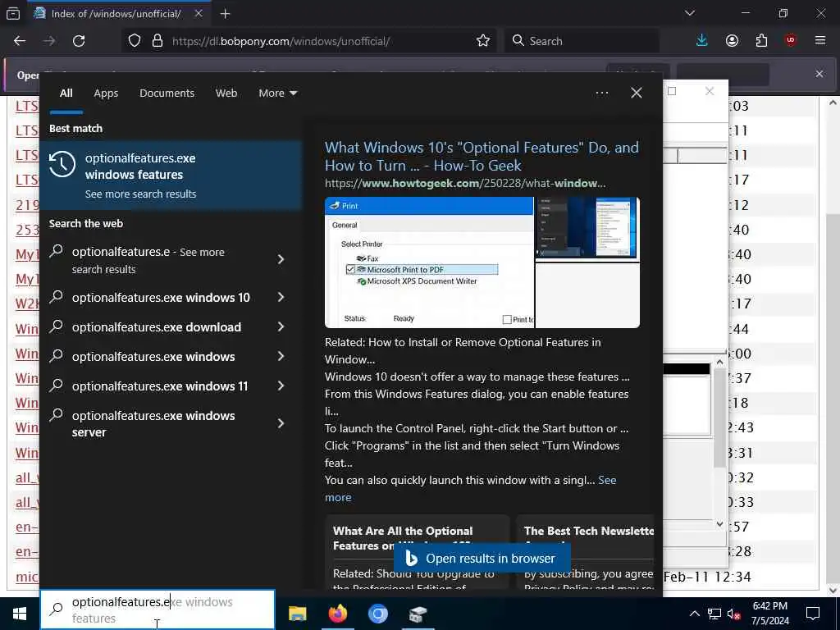Open the blue round browser taskbar icon
The height and width of the screenshot is (630, 840).
[x=377, y=614]
